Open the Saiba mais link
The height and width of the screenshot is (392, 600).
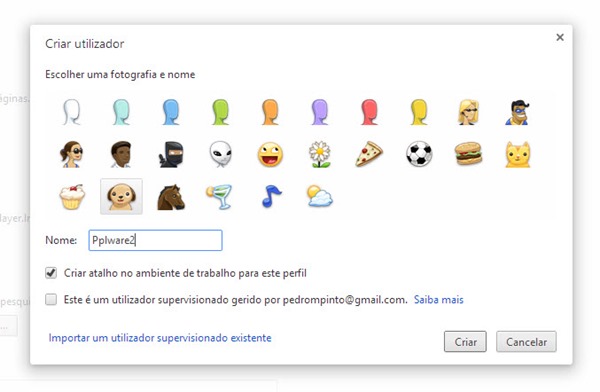439,299
